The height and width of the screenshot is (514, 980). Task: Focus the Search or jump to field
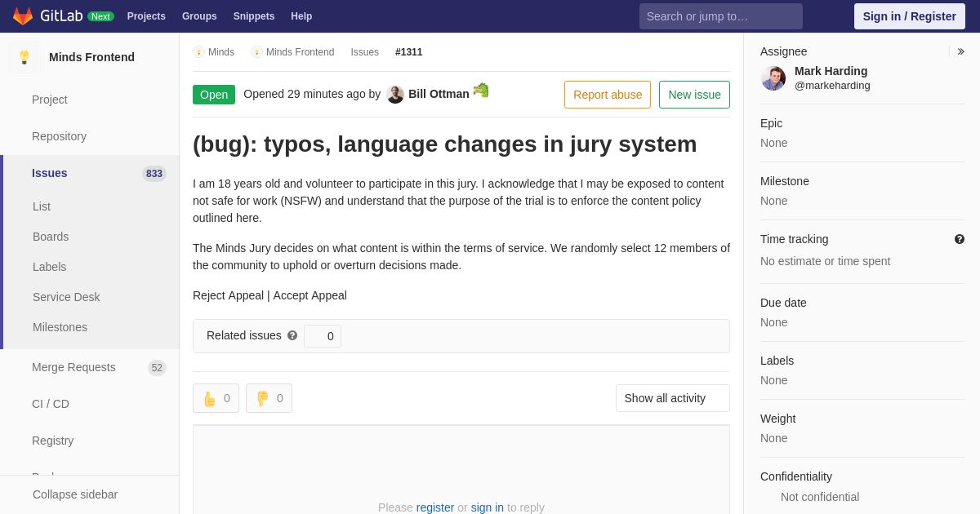[721, 16]
